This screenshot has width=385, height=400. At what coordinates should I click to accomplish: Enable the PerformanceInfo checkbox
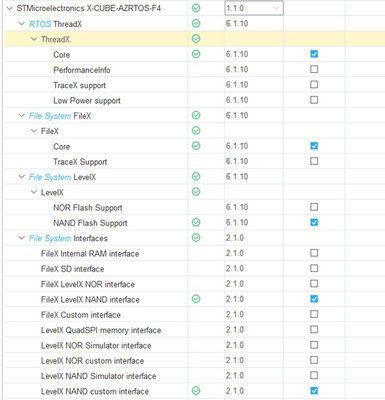tap(314, 69)
